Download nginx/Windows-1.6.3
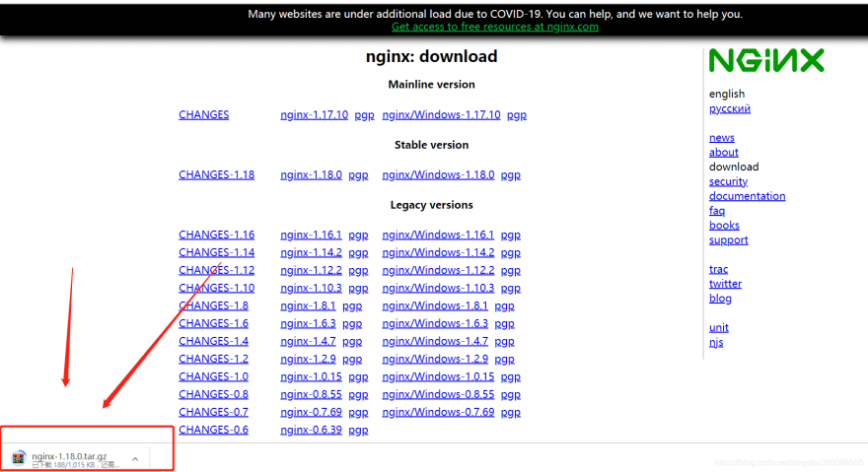 [435, 323]
